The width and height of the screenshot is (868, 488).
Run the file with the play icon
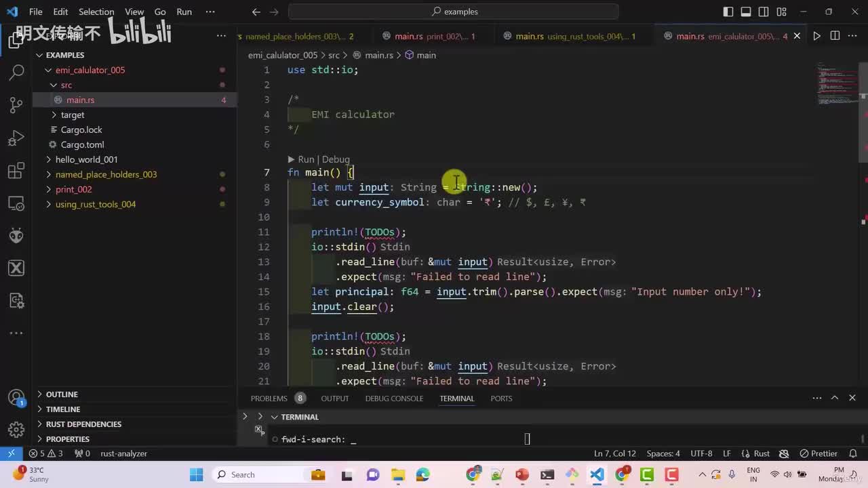(x=816, y=36)
